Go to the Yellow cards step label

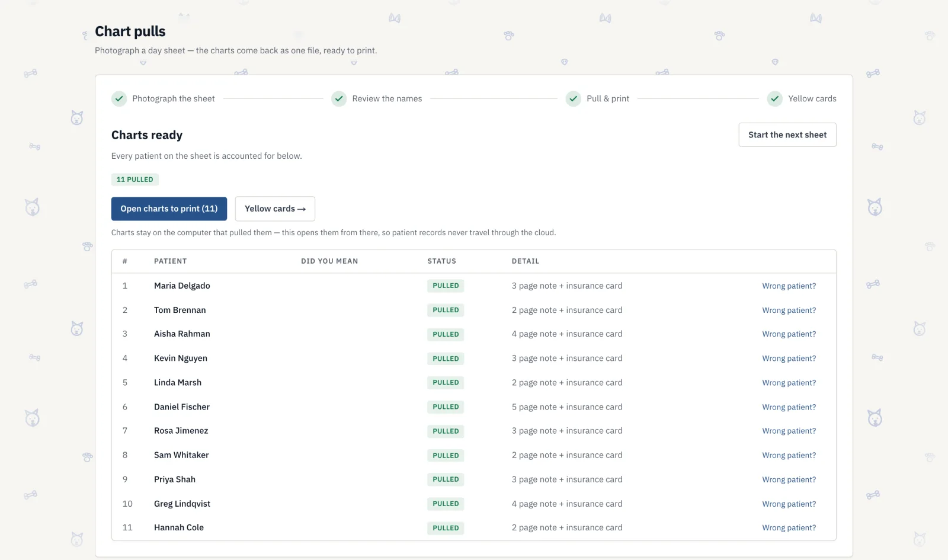(812, 99)
